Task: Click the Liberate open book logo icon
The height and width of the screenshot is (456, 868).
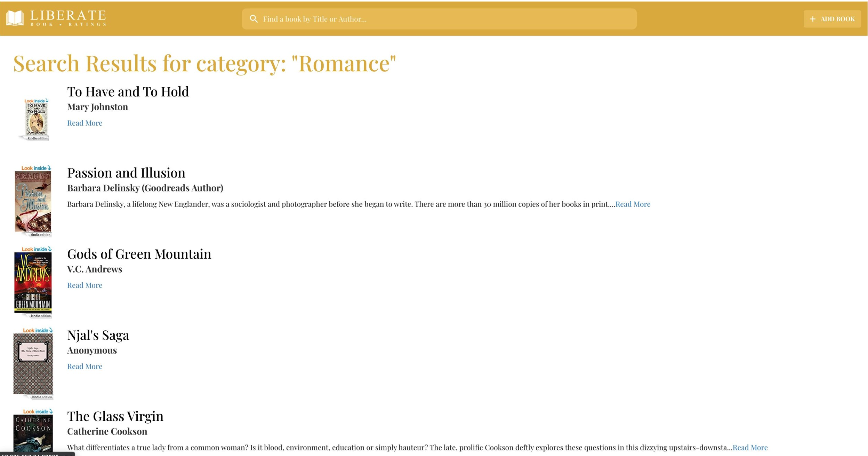Action: pos(15,18)
